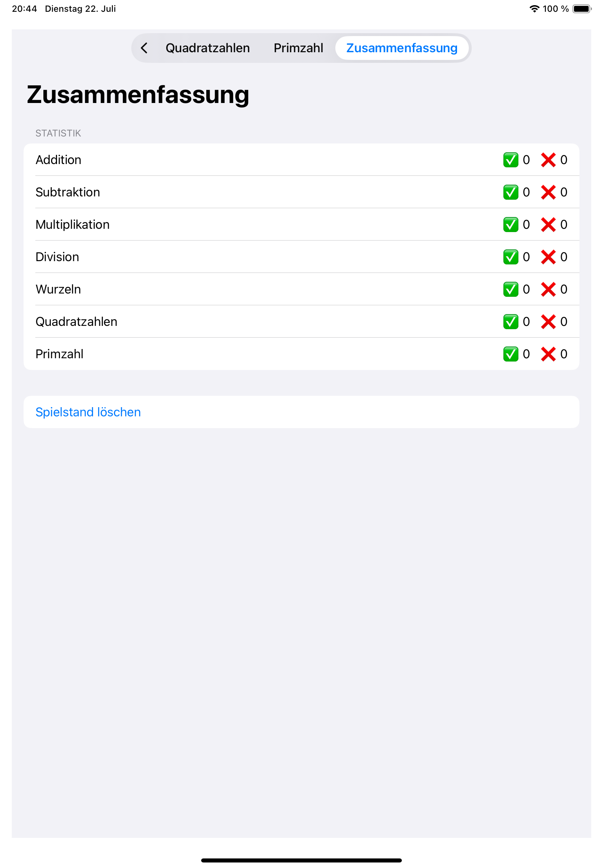
Task: Tap the red X icon for Subtraktion
Action: [548, 192]
